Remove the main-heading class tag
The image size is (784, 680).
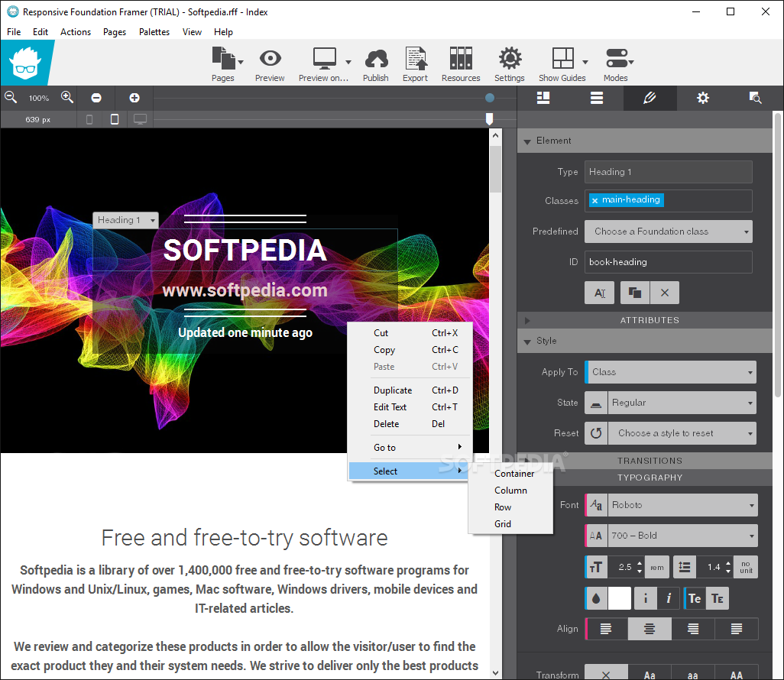(x=595, y=200)
